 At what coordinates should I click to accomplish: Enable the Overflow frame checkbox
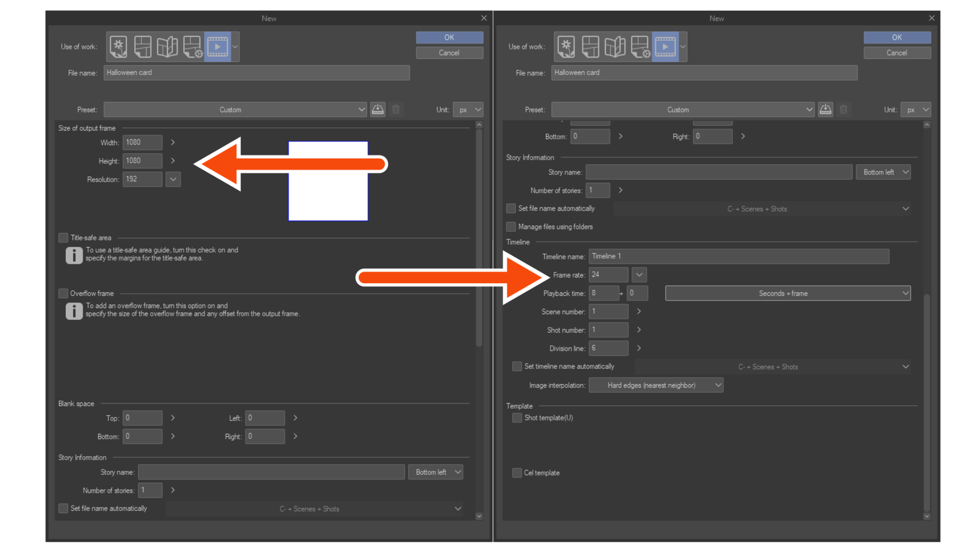click(x=63, y=293)
